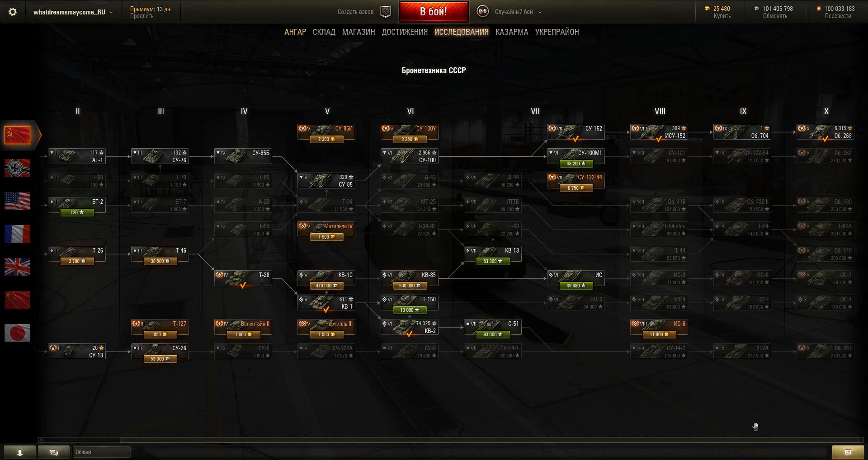Click the В бой! button

coord(434,12)
